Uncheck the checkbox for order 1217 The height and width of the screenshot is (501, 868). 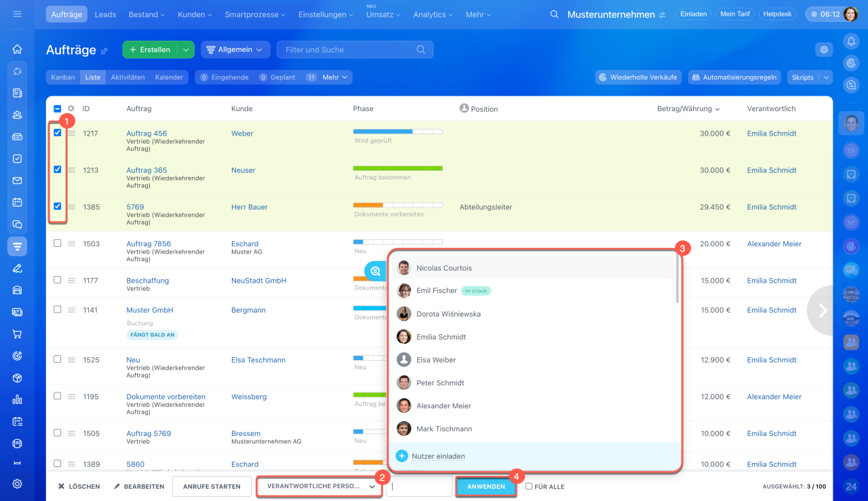[x=58, y=133]
